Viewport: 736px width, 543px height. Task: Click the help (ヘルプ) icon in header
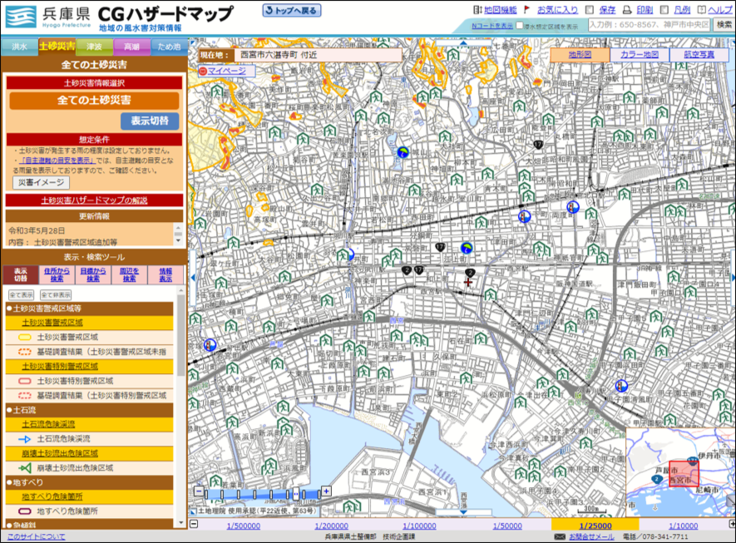700,9
